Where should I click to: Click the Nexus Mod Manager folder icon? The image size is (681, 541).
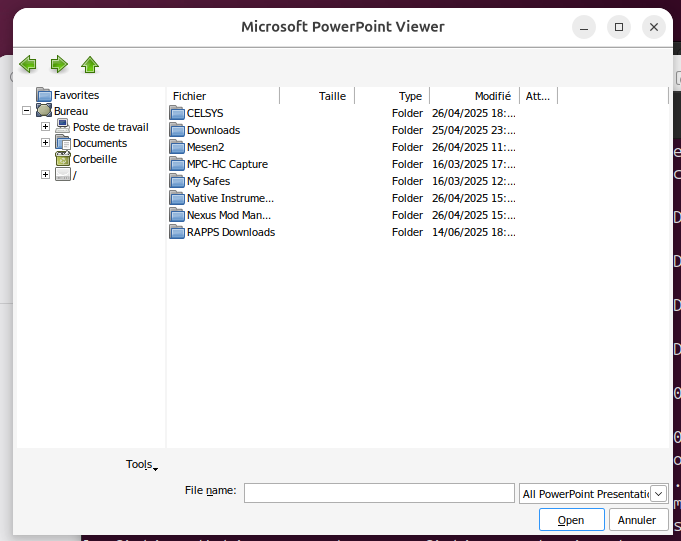click(177, 214)
